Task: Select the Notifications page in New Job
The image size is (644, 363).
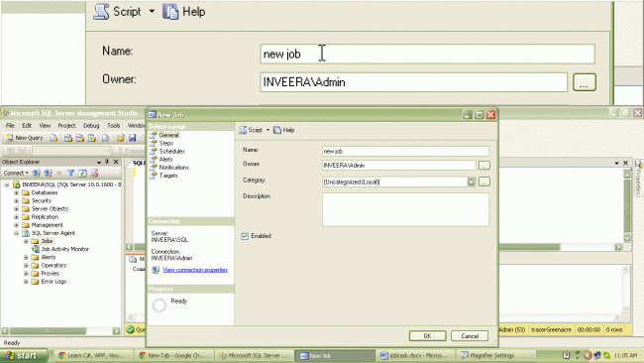Action: click(x=173, y=168)
